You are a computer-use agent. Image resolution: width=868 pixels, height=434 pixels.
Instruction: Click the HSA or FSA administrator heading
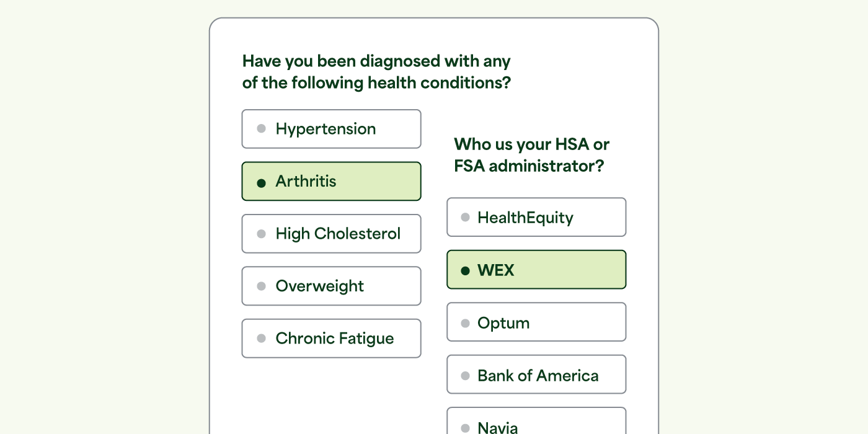(x=531, y=155)
